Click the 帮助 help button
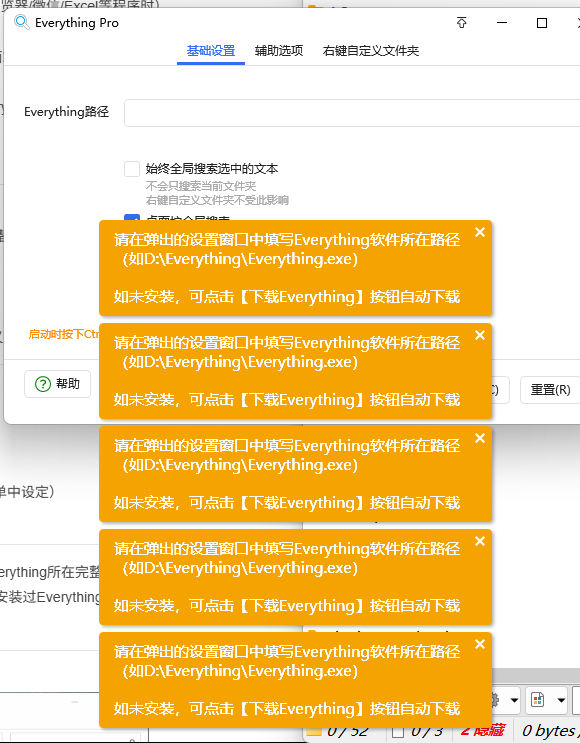The image size is (580, 743). click(x=57, y=384)
